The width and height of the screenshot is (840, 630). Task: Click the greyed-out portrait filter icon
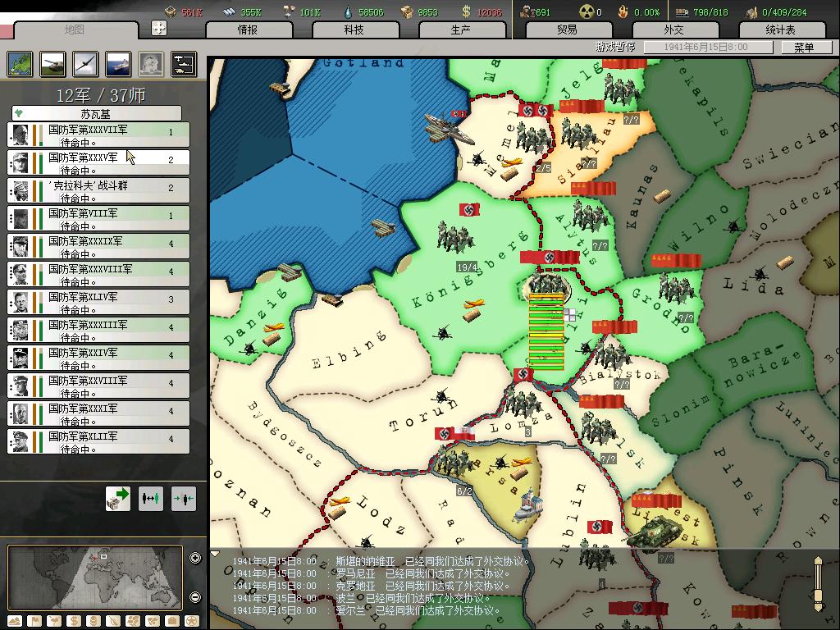coord(151,64)
